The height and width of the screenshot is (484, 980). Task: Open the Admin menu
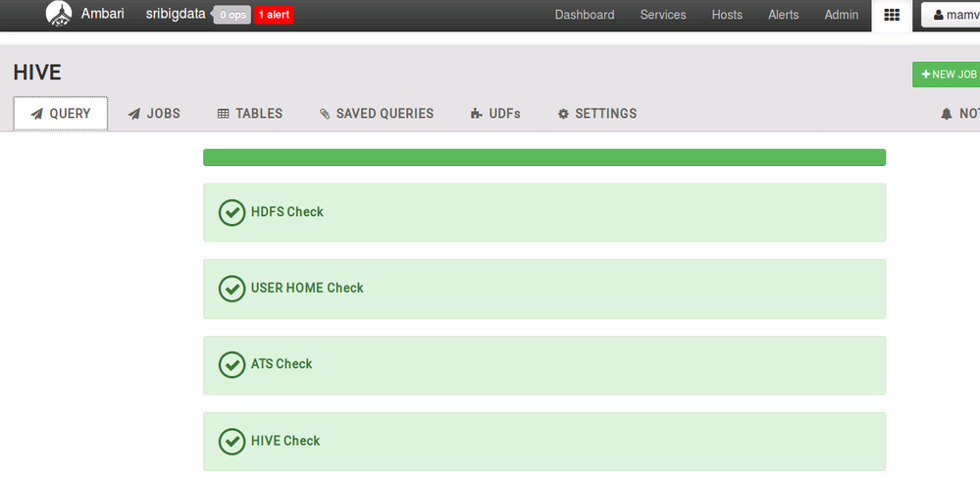[x=842, y=15]
